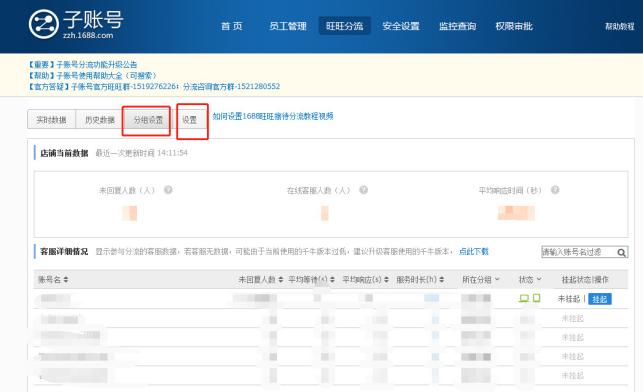The width and height of the screenshot is (643, 392).
Task: Click the 子账号 logo icon
Action: pos(43,24)
